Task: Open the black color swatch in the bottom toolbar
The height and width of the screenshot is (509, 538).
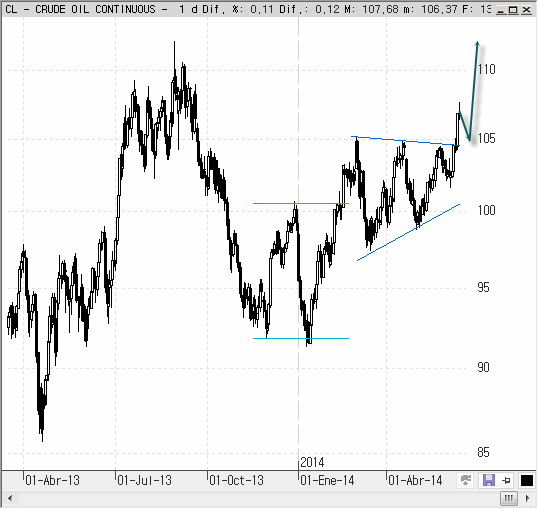Action: coord(527,481)
